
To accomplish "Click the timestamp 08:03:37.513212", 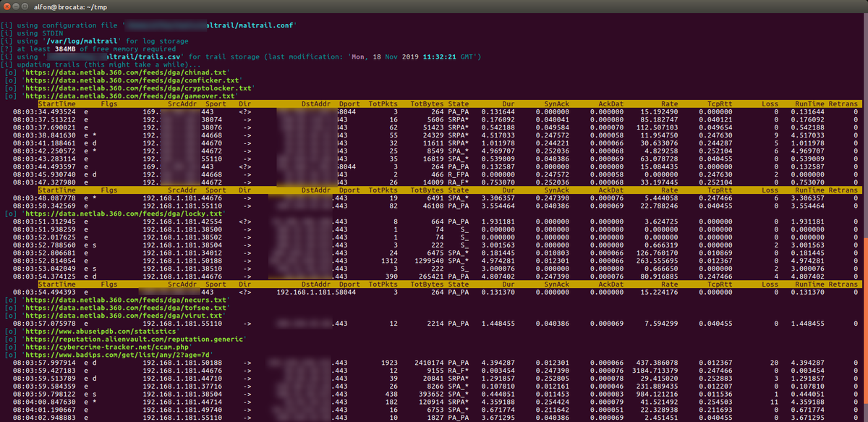I will pyautogui.click(x=43, y=119).
